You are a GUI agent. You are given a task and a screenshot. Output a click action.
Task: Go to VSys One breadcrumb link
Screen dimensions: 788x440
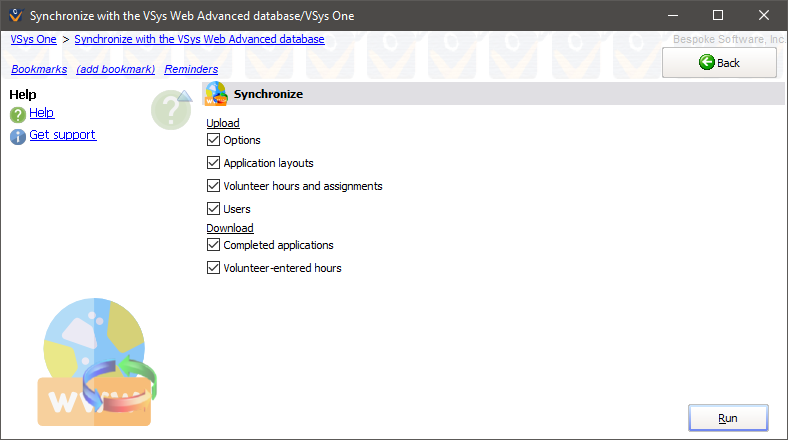click(x=33, y=39)
